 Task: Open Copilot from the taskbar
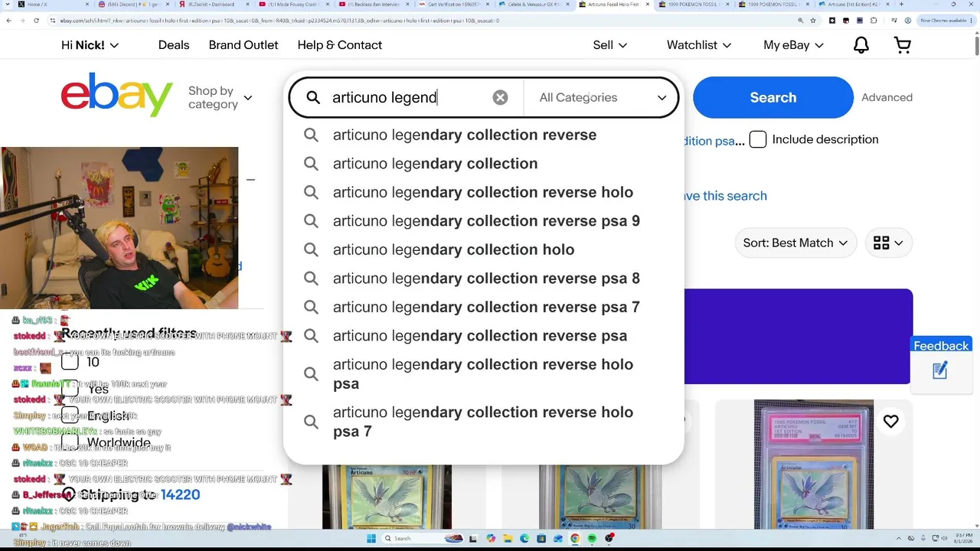click(491, 539)
